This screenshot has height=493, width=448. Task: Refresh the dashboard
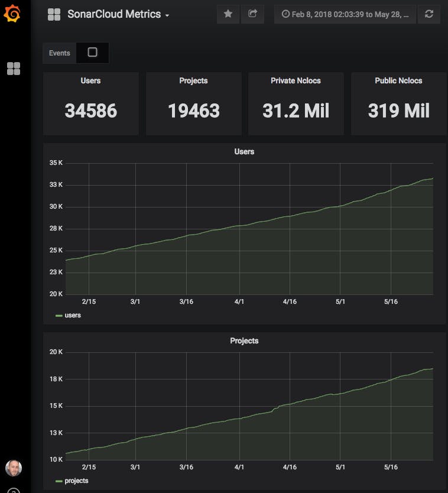pos(429,14)
